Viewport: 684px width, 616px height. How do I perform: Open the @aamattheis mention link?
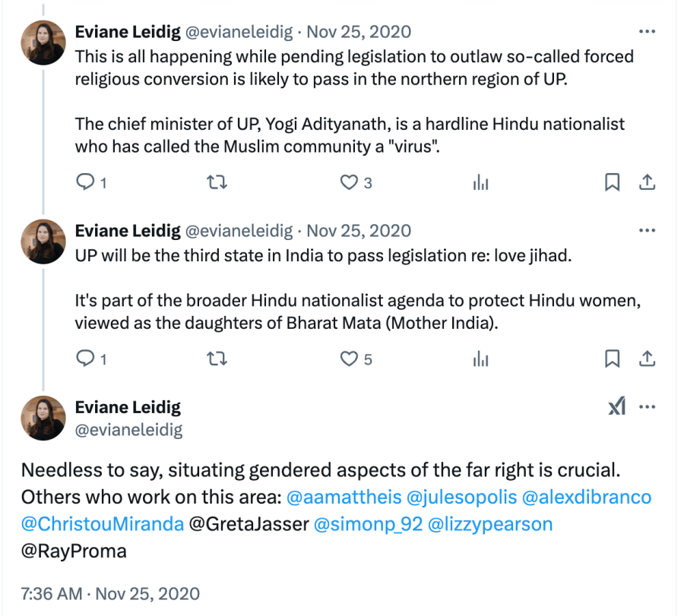tap(343, 498)
